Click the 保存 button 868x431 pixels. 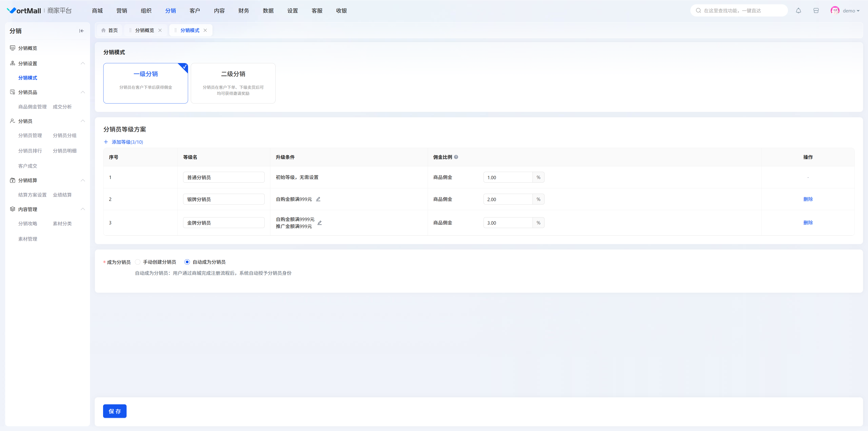tap(115, 411)
